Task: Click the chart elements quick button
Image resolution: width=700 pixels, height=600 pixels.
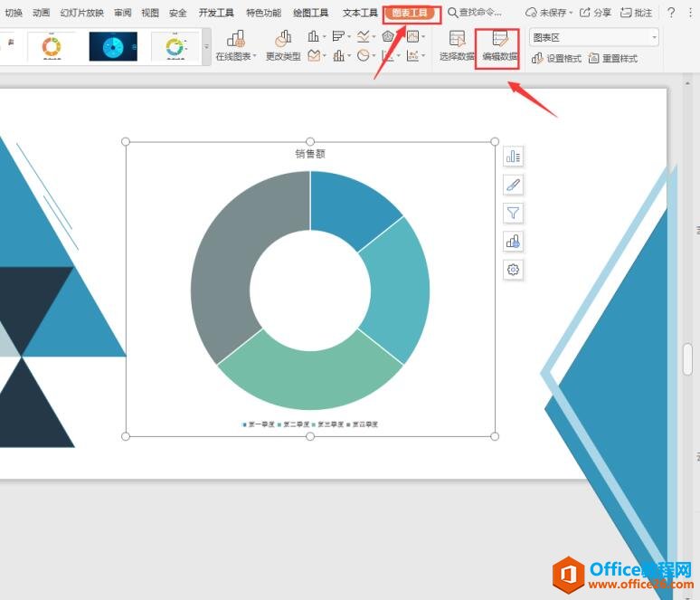Action: tap(514, 157)
